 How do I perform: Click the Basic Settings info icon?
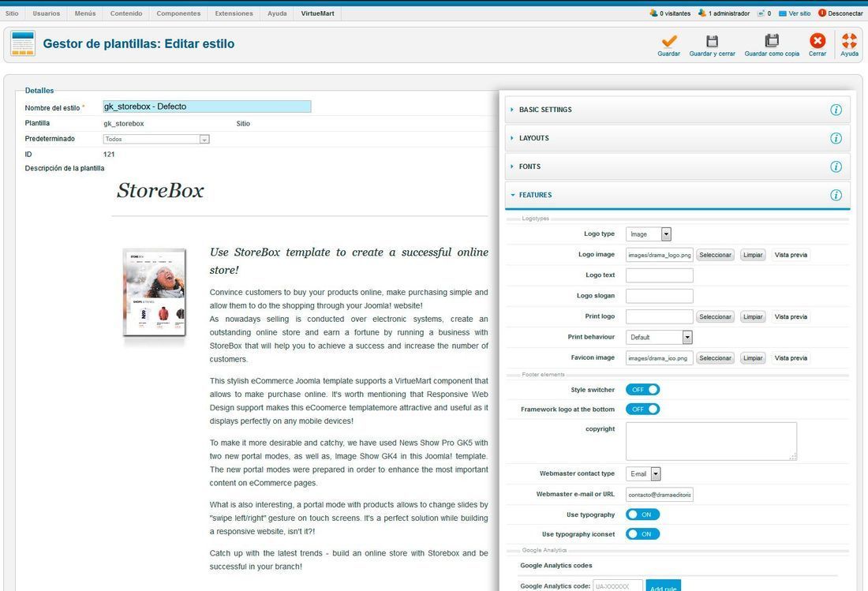click(x=836, y=110)
